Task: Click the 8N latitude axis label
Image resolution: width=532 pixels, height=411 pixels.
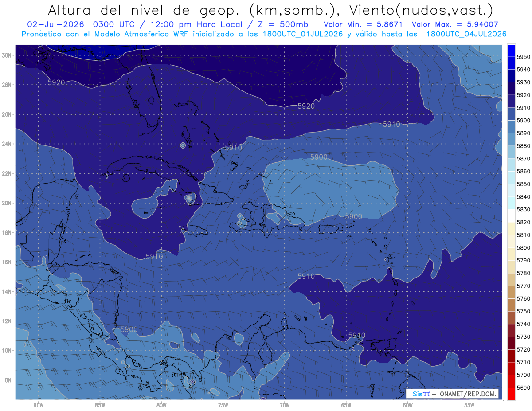Action: point(8,380)
